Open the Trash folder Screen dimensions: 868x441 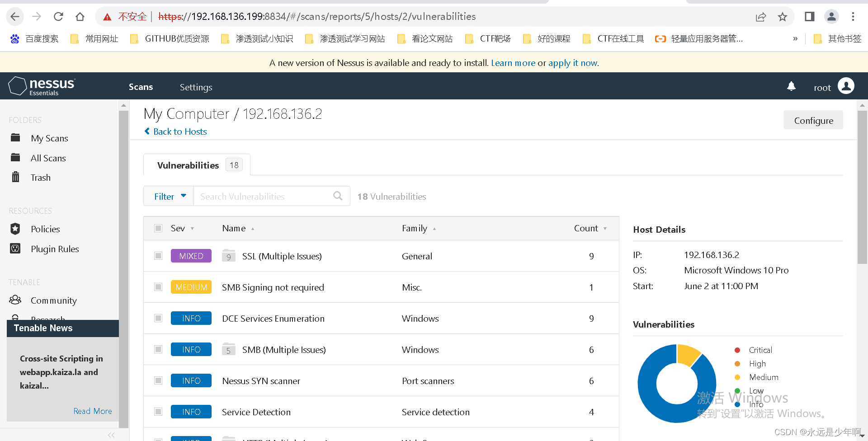41,178
